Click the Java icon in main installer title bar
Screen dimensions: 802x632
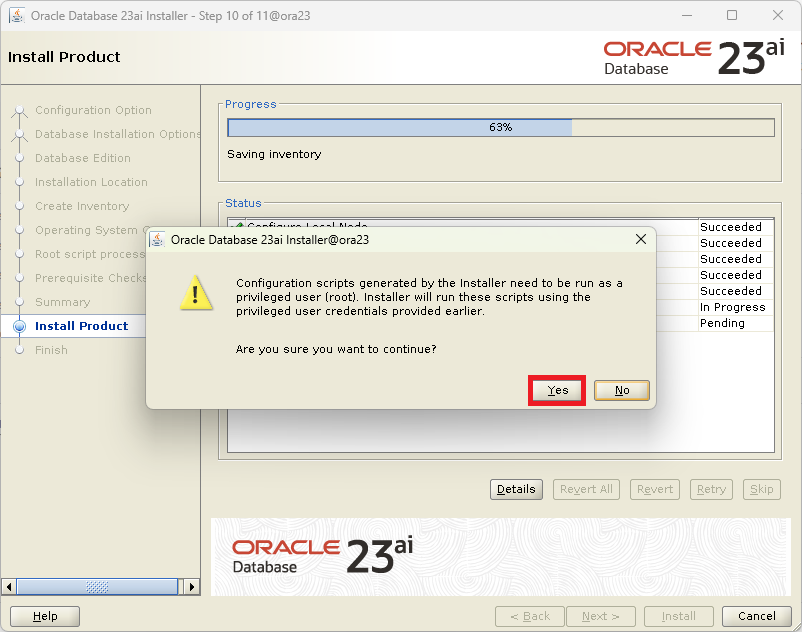[16, 15]
